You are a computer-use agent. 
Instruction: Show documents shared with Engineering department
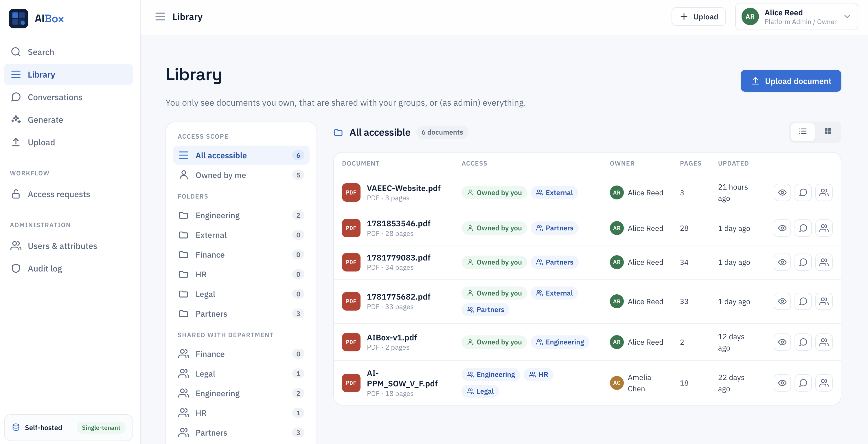click(x=241, y=393)
